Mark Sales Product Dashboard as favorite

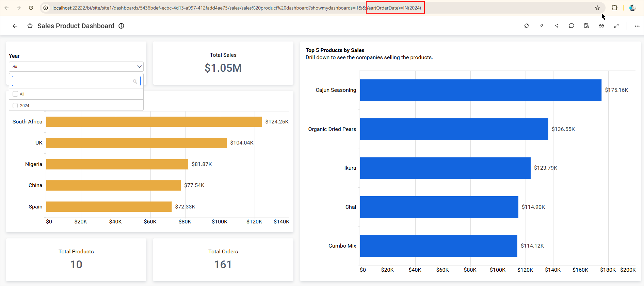point(30,26)
